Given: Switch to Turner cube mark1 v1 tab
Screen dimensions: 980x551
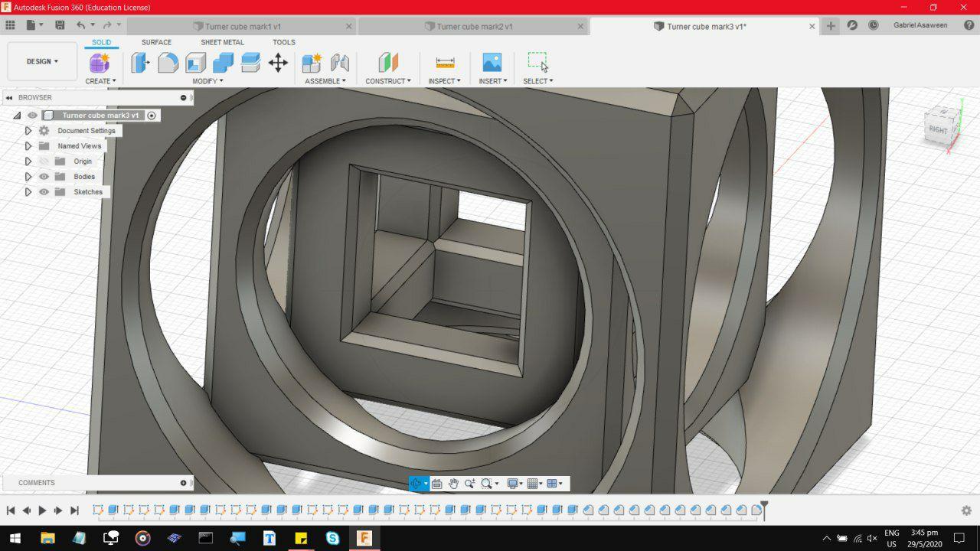Looking at the screenshot, I should [242, 26].
